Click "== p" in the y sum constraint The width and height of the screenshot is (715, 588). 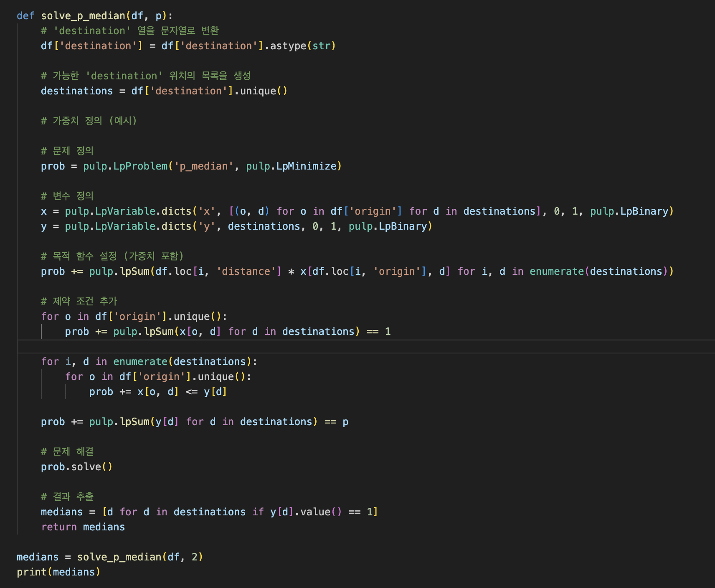click(x=336, y=422)
